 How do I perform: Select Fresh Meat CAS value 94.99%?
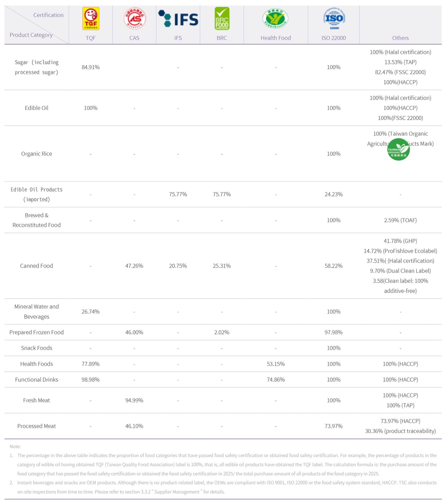pyautogui.click(x=134, y=400)
